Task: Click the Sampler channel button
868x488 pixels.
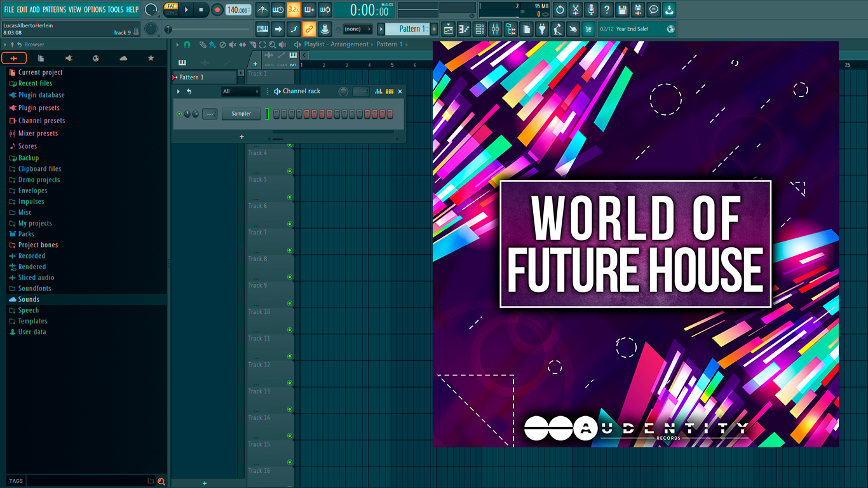Action: (241, 114)
